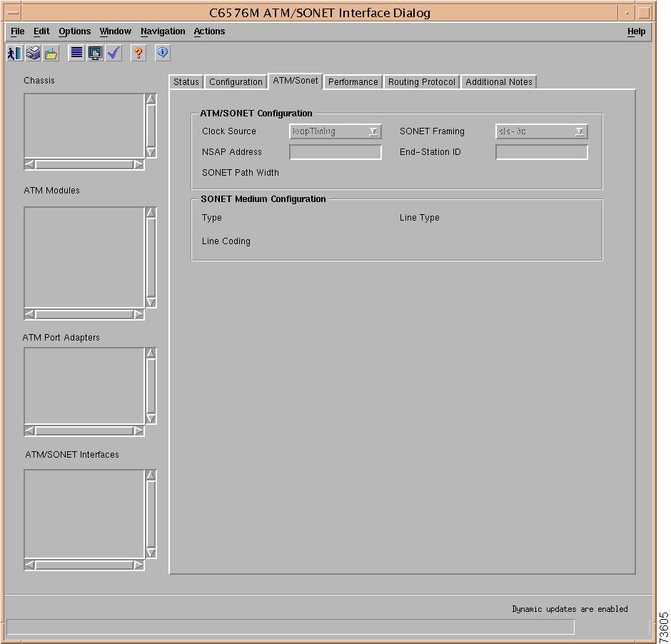Open the window menu button in title bar
The height and width of the screenshot is (644, 671).
point(14,13)
